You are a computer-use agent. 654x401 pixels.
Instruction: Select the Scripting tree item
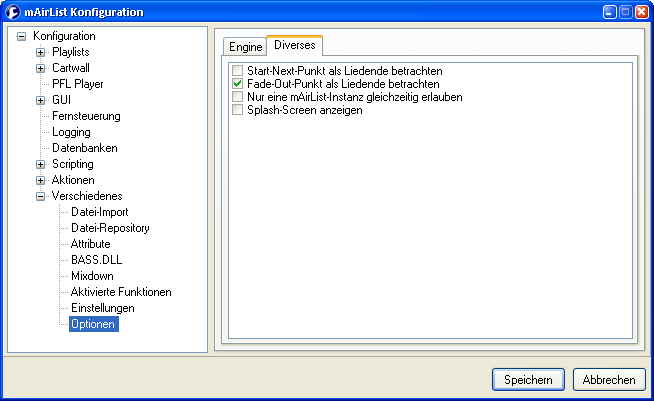coord(73,164)
